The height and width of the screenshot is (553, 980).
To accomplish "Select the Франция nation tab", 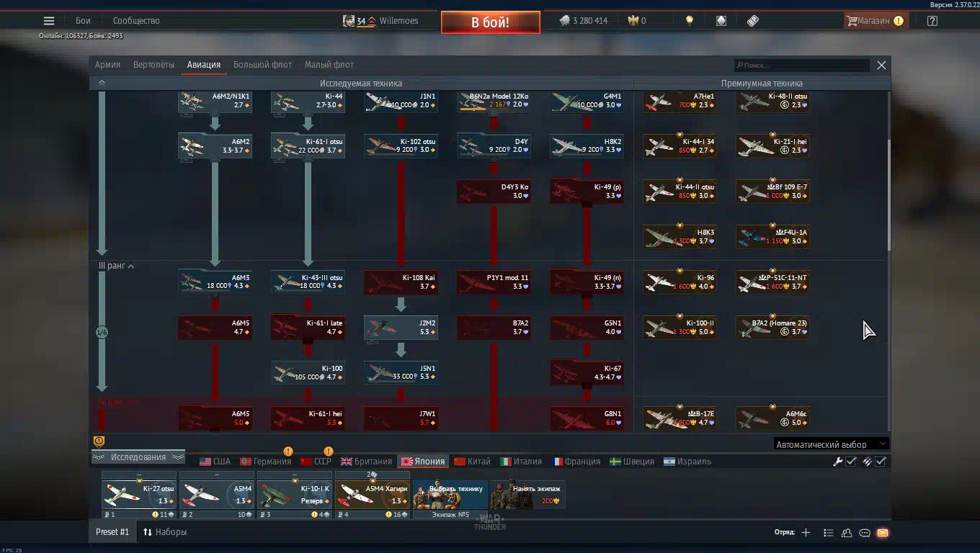I will coord(576,462).
